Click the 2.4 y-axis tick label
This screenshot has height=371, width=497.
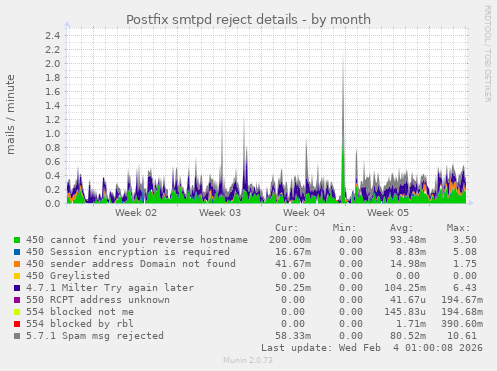(x=53, y=35)
